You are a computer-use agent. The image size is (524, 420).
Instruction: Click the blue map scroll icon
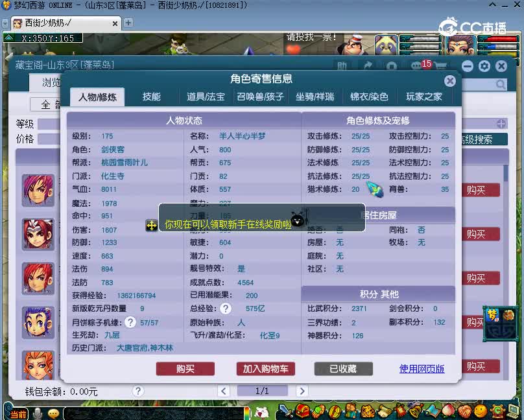[x=432, y=412]
